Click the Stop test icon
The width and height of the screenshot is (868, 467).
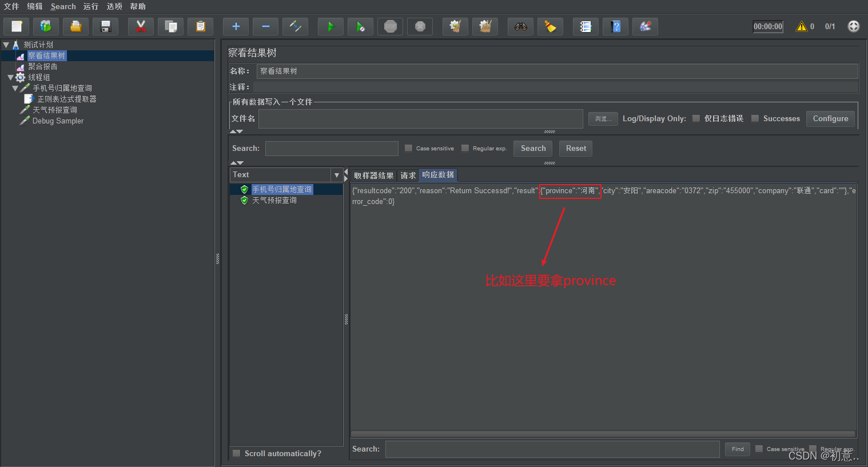[391, 26]
